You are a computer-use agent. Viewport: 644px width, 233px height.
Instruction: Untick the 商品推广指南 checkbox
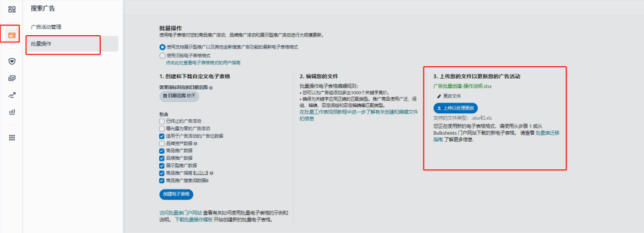point(162,173)
